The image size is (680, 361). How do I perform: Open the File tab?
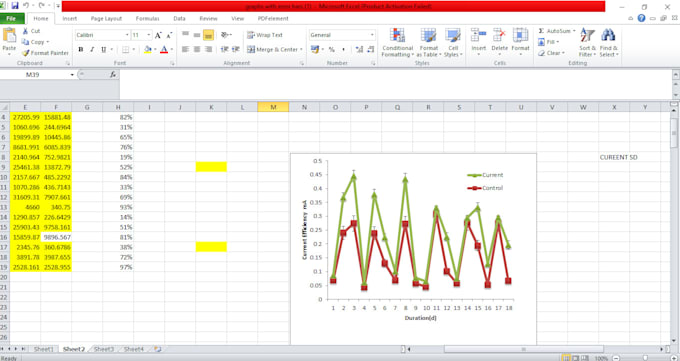[x=12, y=19]
